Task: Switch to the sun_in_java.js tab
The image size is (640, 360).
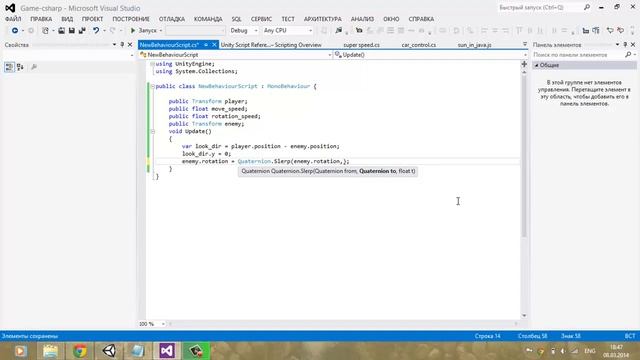Action: tap(474, 45)
